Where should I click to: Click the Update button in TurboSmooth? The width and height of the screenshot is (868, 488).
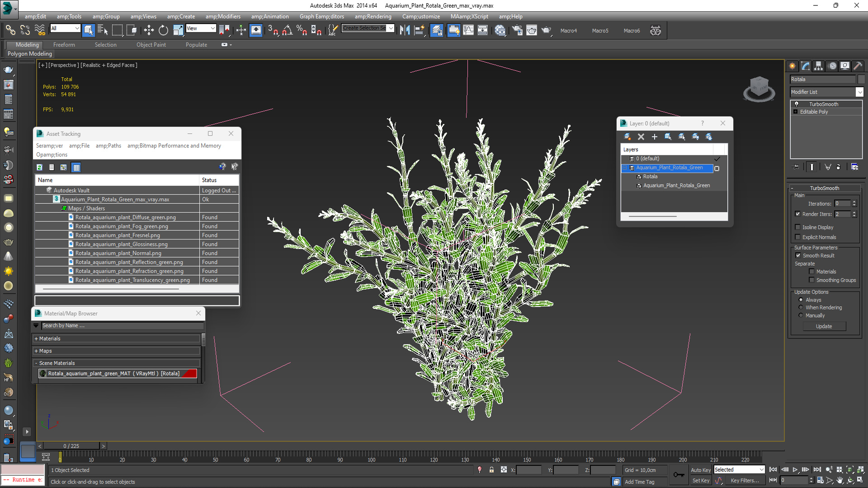(x=824, y=326)
